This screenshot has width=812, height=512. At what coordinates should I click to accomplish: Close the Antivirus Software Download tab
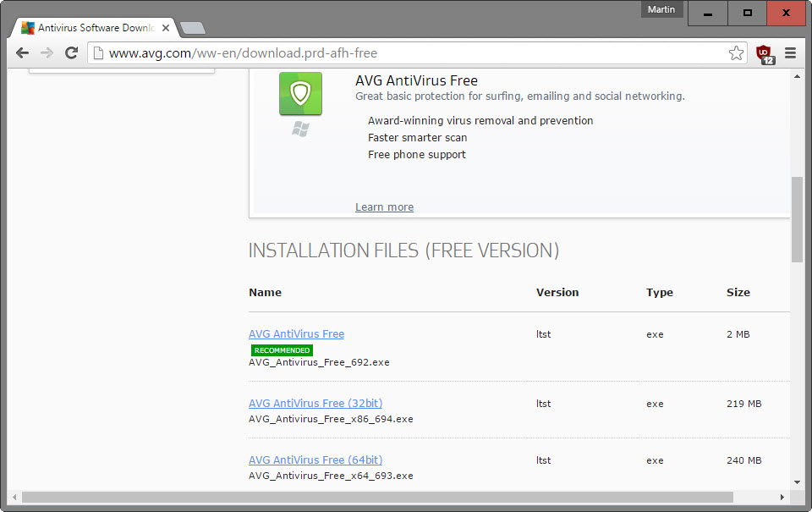tap(166, 28)
